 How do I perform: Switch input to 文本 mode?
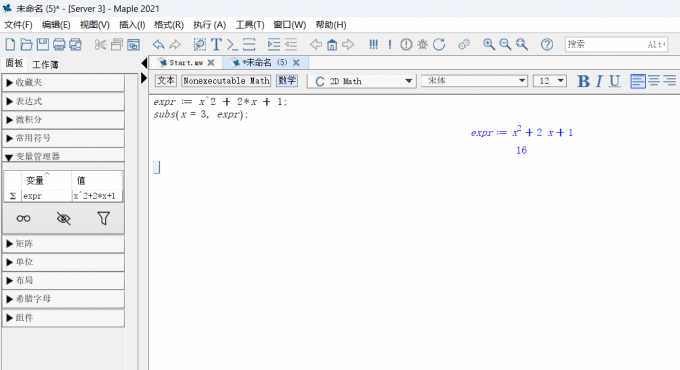coord(166,81)
